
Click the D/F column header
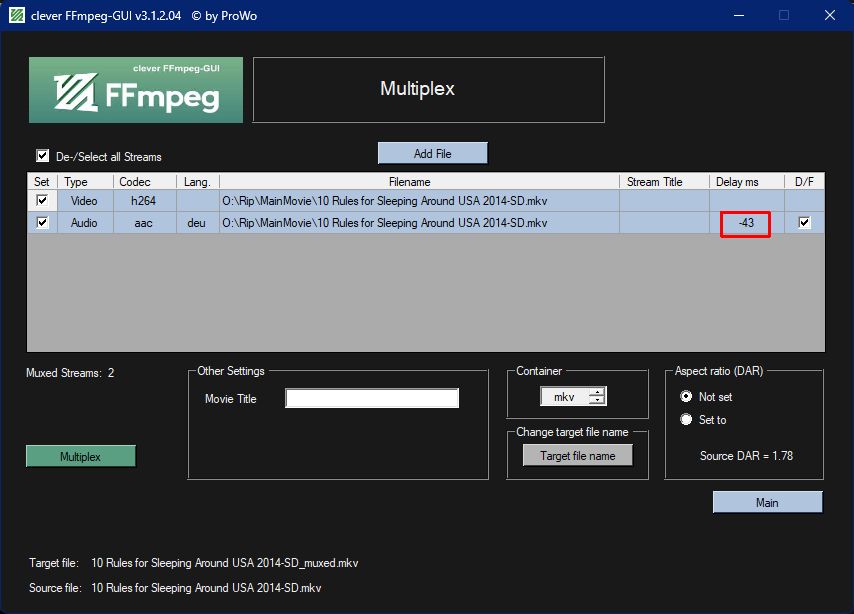[x=804, y=181]
